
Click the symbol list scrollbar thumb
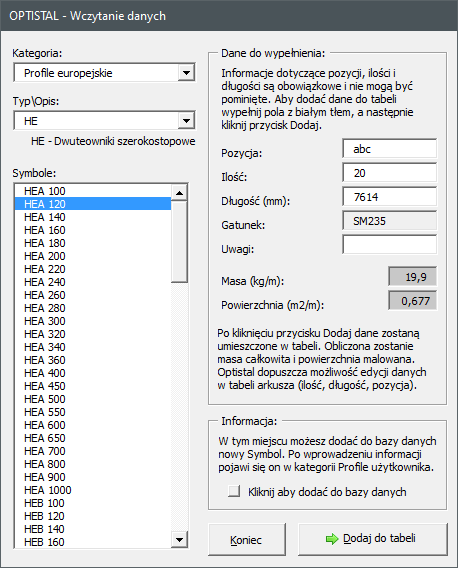coord(179,242)
